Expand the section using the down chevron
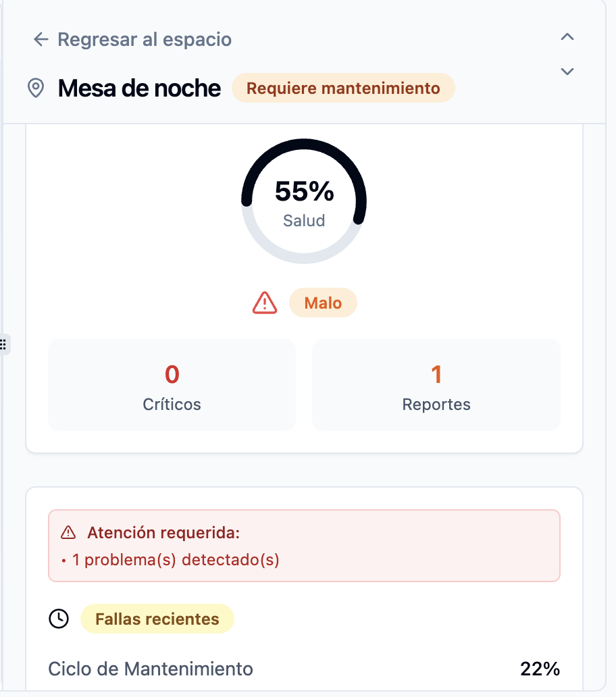616x697 pixels. (567, 71)
